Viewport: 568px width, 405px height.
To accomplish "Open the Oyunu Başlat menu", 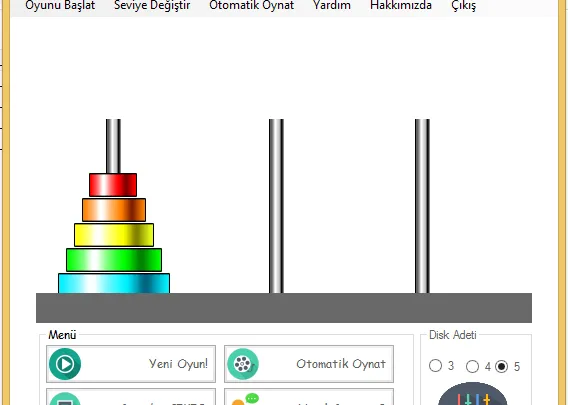I will point(60,5).
